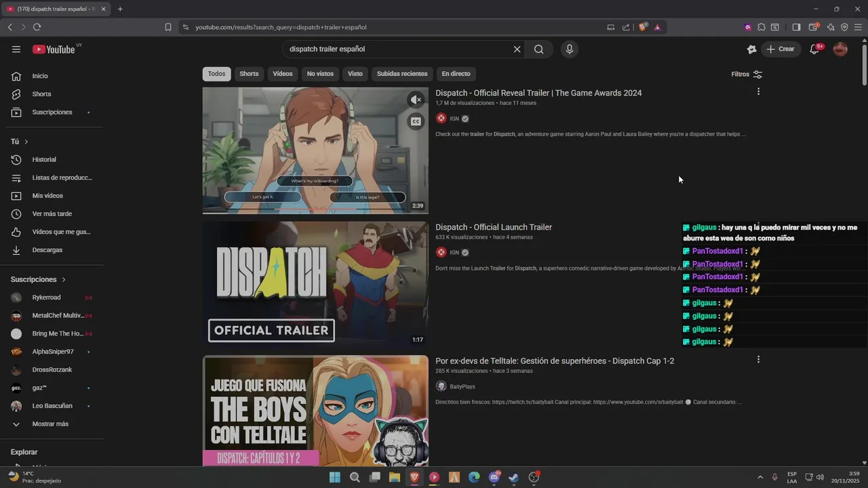Open The Boys con Telltale thumbnail
The image size is (868, 488).
[x=315, y=410]
